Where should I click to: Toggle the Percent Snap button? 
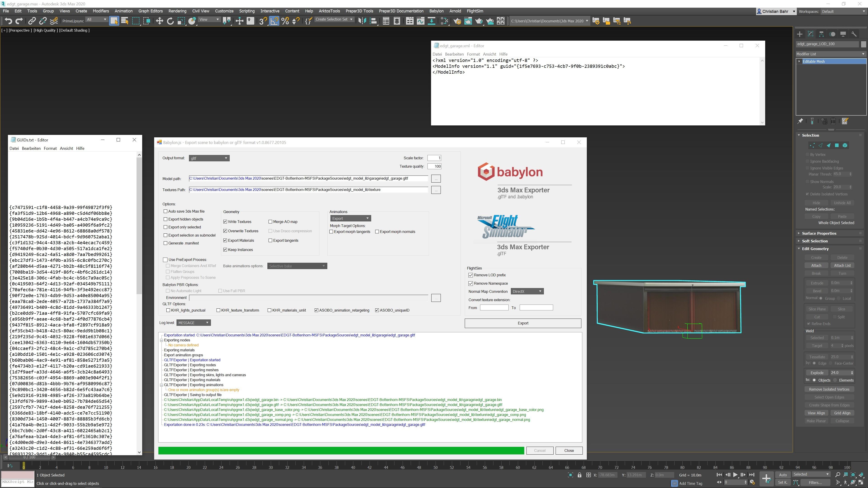coord(285,21)
